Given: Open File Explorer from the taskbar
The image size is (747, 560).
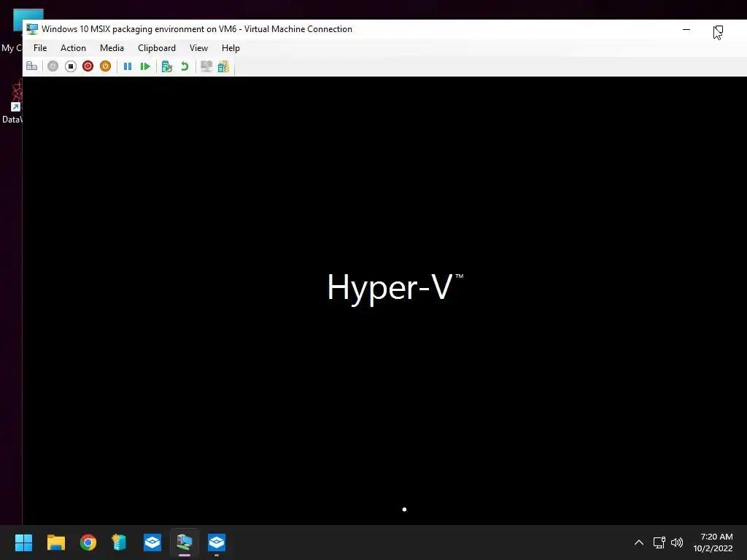Looking at the screenshot, I should [x=55, y=542].
